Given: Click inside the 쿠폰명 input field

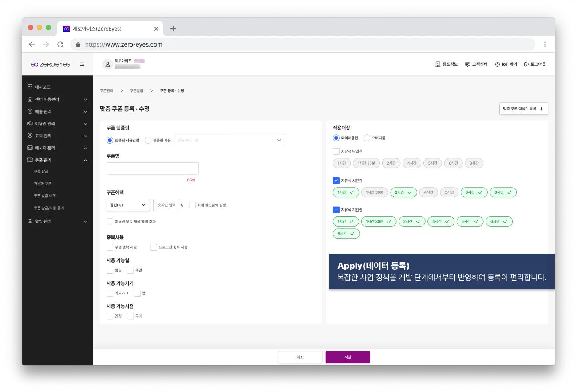Looking at the screenshot, I should (x=152, y=168).
